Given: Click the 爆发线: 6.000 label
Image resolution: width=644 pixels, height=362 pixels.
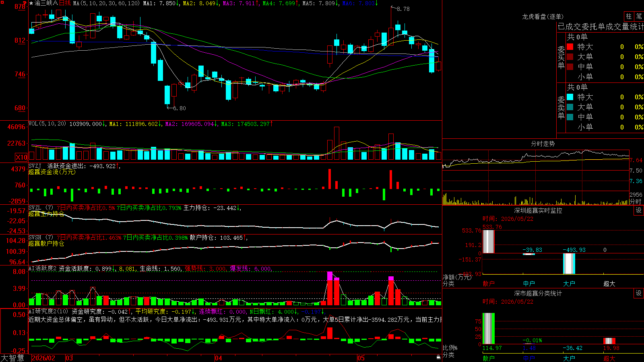Looking at the screenshot, I should (251, 268).
